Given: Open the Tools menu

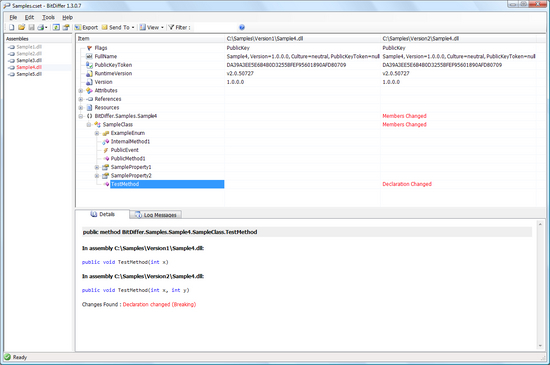Looking at the screenshot, I should point(48,17).
